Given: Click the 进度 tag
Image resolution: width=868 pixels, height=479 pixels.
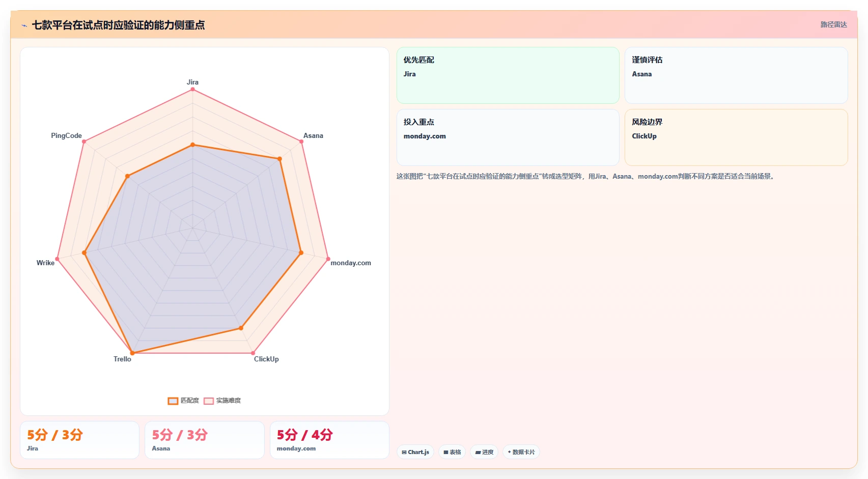Looking at the screenshot, I should [x=484, y=452].
